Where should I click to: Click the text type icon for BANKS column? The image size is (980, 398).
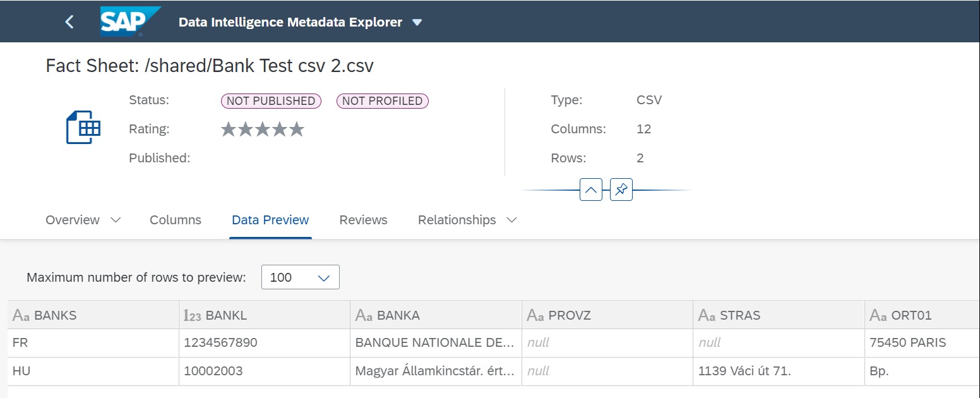[21, 315]
